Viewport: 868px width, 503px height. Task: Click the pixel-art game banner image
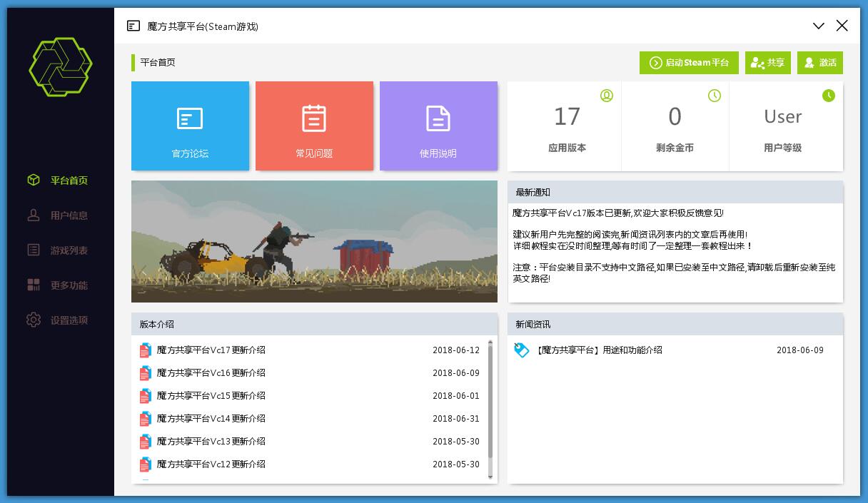click(x=314, y=241)
